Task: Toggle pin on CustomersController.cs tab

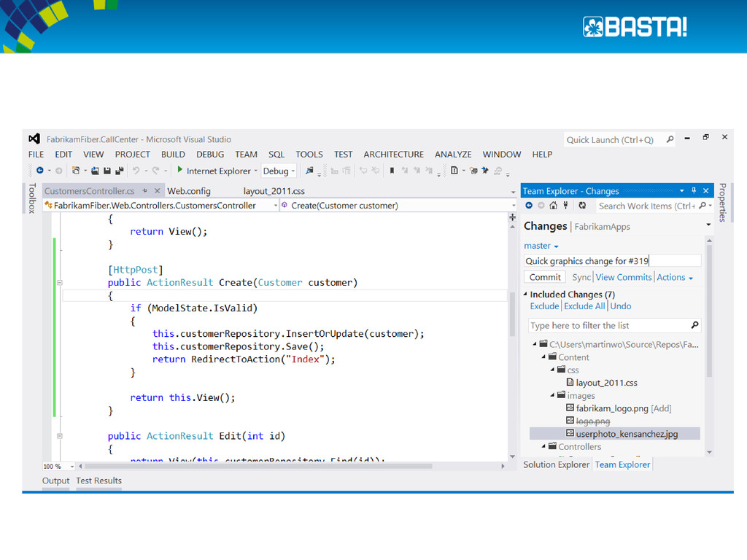Action: point(145,190)
